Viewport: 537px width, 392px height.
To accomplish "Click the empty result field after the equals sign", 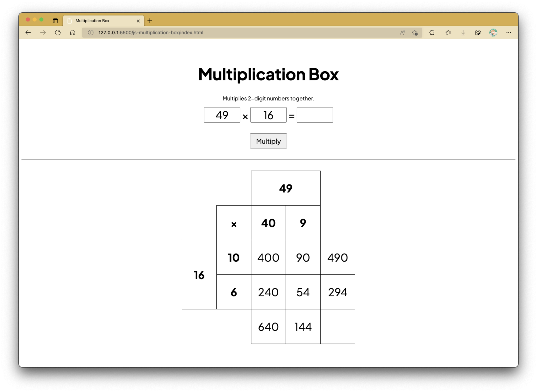I will coord(315,115).
